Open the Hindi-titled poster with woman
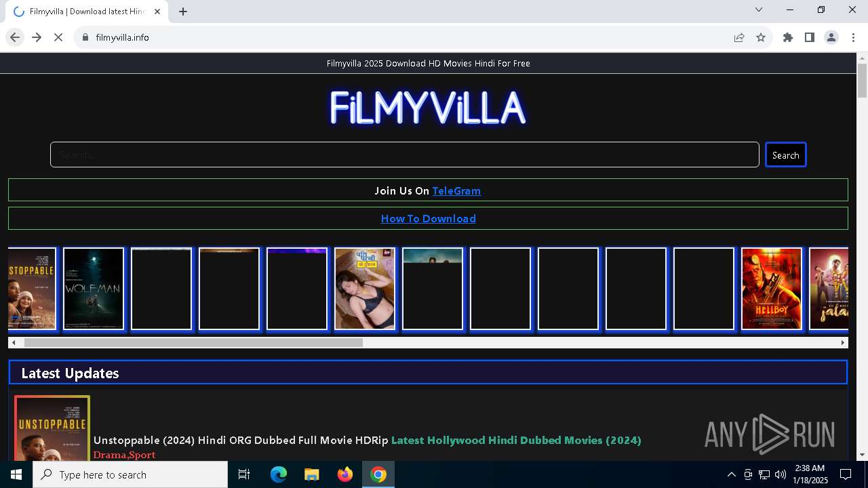This screenshot has width=868, height=488. click(x=365, y=289)
